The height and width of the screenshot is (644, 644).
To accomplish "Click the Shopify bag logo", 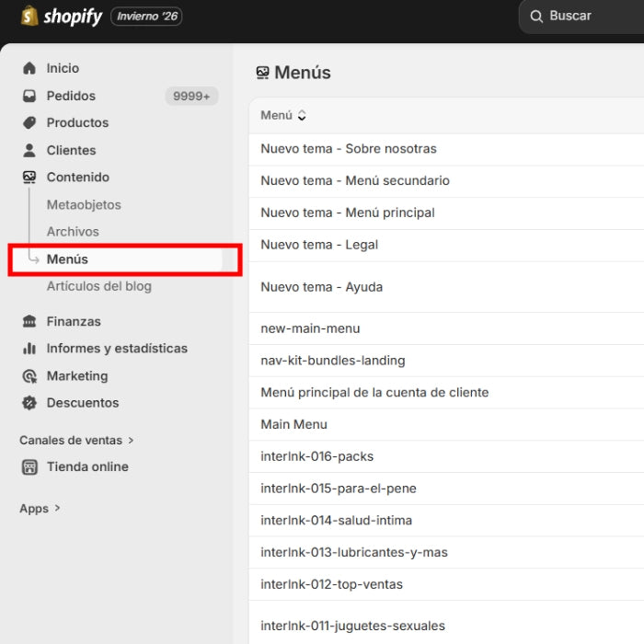I will 29,16.
